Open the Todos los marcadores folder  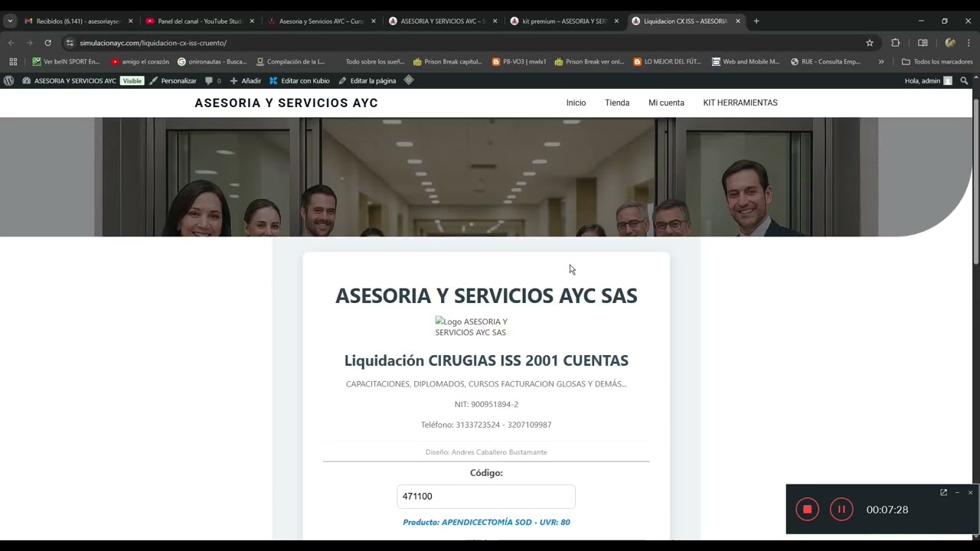pos(937,61)
